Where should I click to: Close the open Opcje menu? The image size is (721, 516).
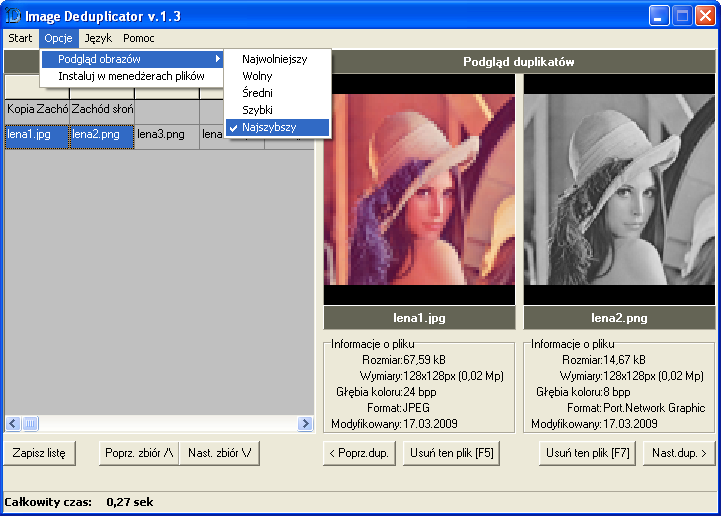(x=58, y=38)
